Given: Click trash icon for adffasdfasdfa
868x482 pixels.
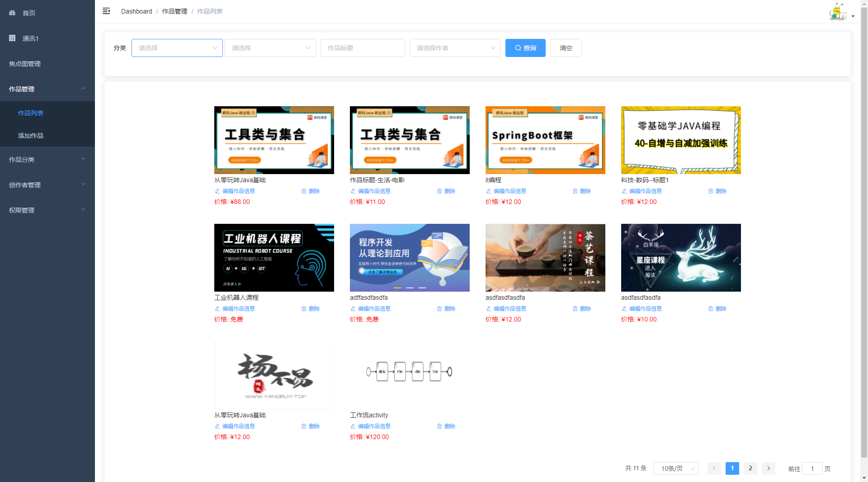Looking at the screenshot, I should [439, 309].
